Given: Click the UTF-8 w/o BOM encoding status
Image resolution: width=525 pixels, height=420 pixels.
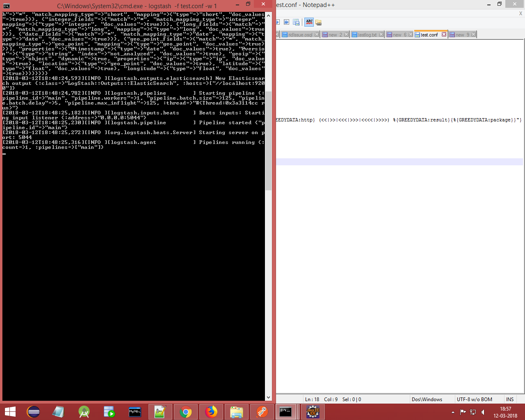Looking at the screenshot, I should (475, 399).
